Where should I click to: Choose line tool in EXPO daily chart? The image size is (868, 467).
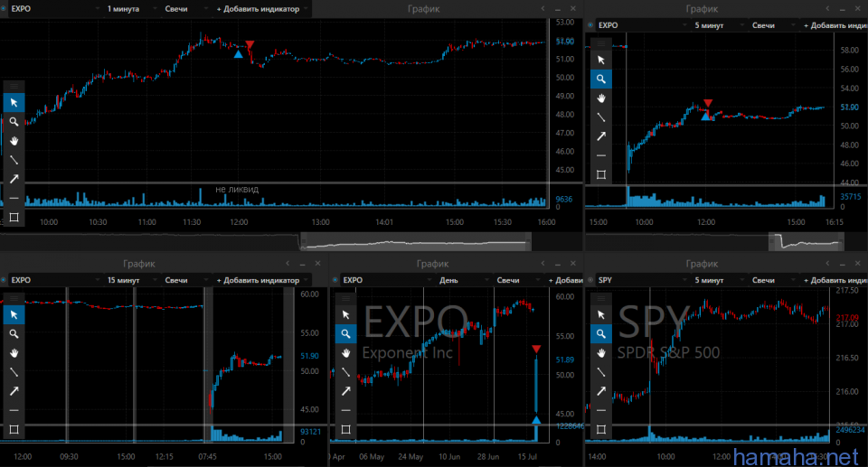coord(346,372)
